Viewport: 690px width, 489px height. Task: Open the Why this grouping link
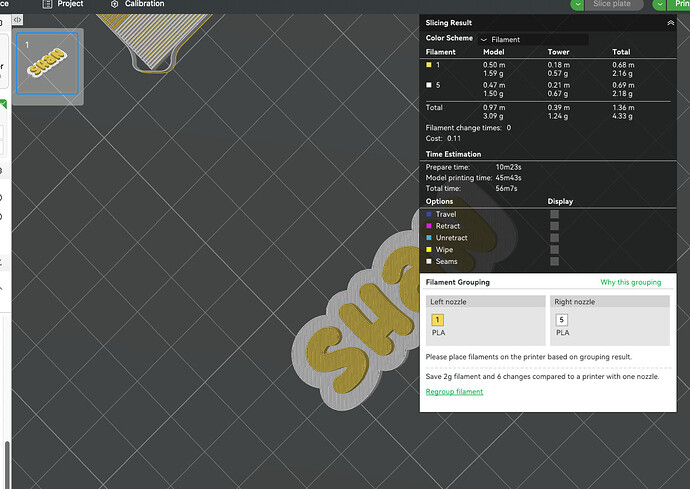[631, 282]
